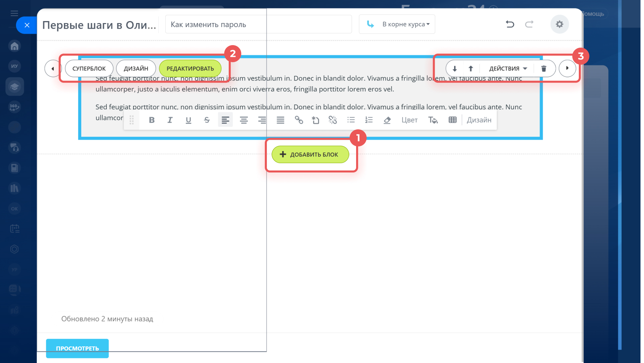Screen dimensions: 644x363
Task: Toggle underline text formatting
Action: (x=188, y=120)
